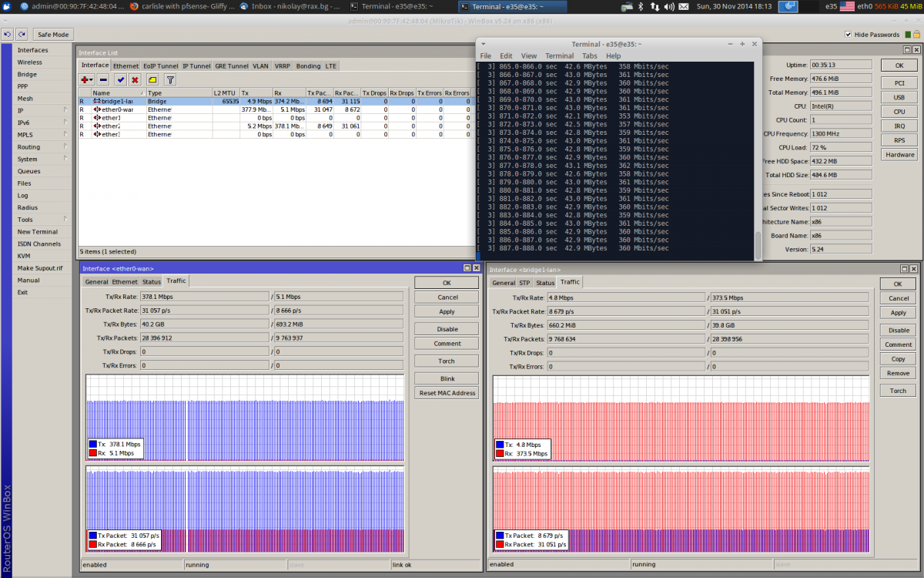The height and width of the screenshot is (578, 924).
Task: Click the blue checkmark Enable icon
Action: pyautogui.click(x=120, y=79)
